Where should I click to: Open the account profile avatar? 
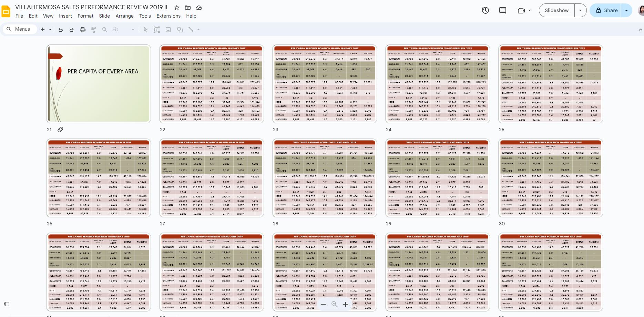tap(641, 10)
